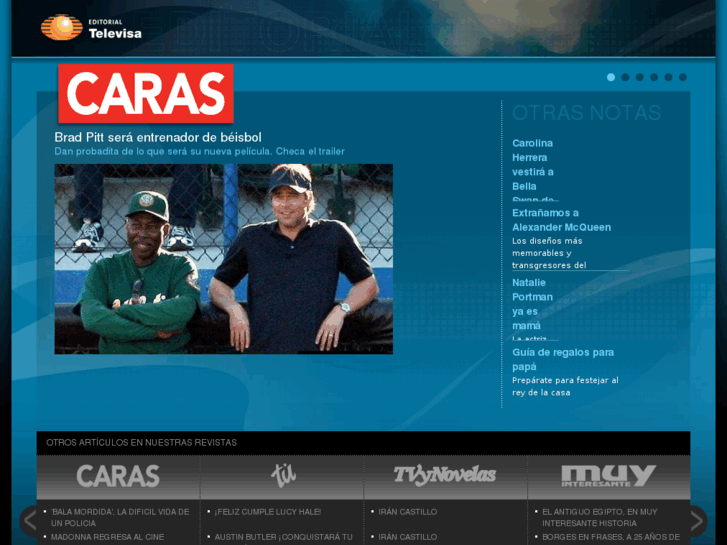The width and height of the screenshot is (727, 545).
Task: Select the second carousel pagination dot
Action: pyautogui.click(x=625, y=77)
